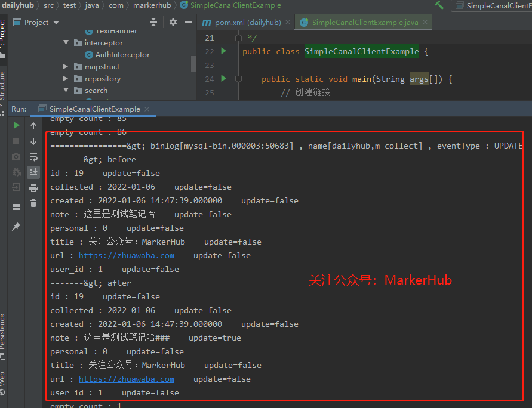
Task: Click the args parameter in main method
Action: click(419, 79)
